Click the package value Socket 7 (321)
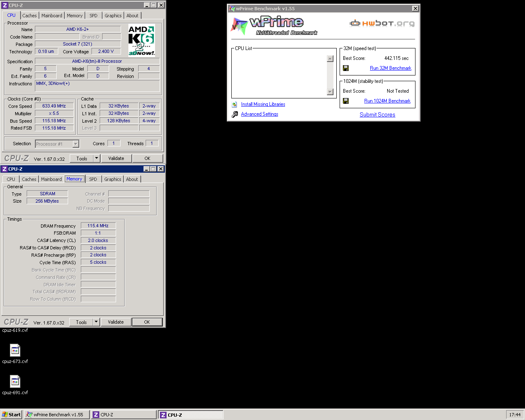 click(x=78, y=44)
